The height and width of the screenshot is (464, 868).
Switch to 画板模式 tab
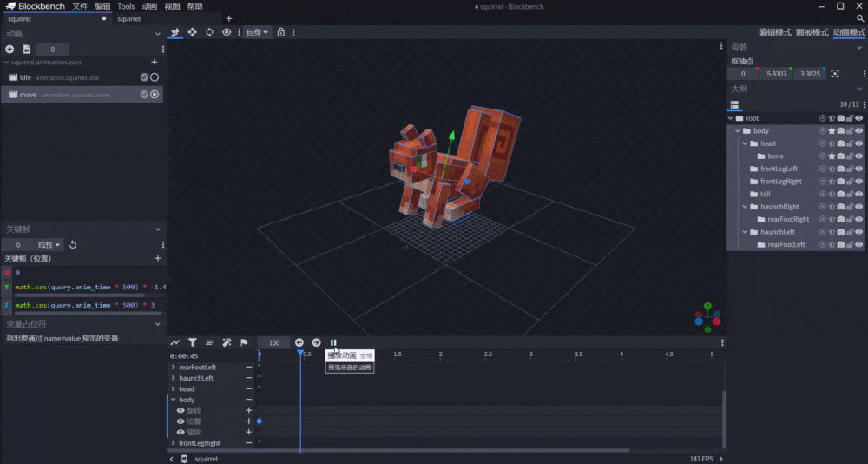click(x=812, y=32)
